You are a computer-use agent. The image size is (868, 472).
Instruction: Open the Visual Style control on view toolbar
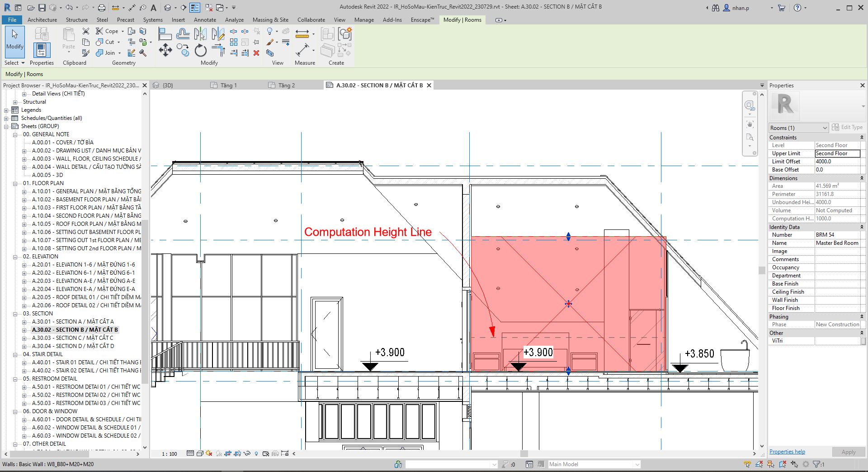[199, 453]
